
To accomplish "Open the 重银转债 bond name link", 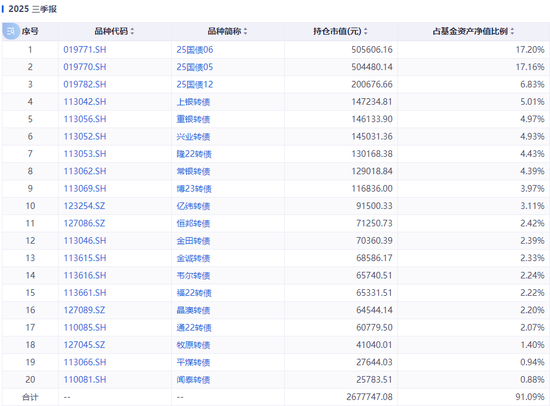I will (x=193, y=119).
